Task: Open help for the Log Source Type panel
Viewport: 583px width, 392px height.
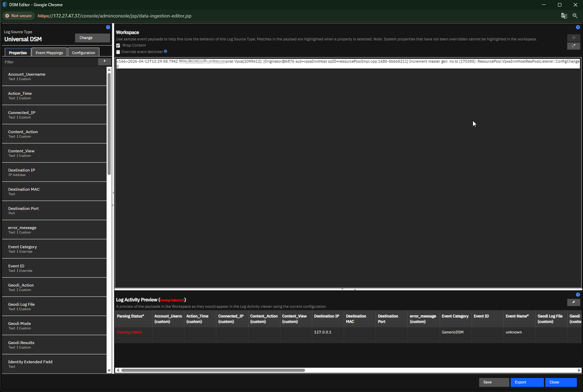Action: click(108, 27)
